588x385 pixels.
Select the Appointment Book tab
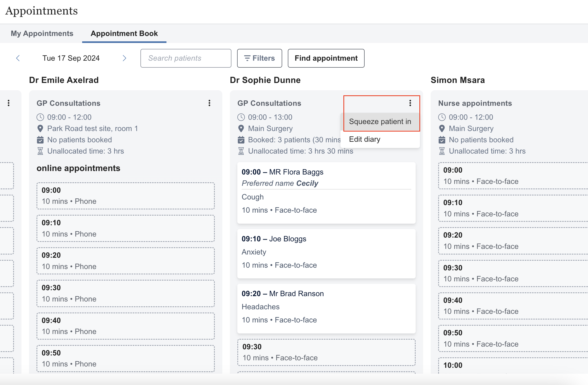(x=124, y=34)
